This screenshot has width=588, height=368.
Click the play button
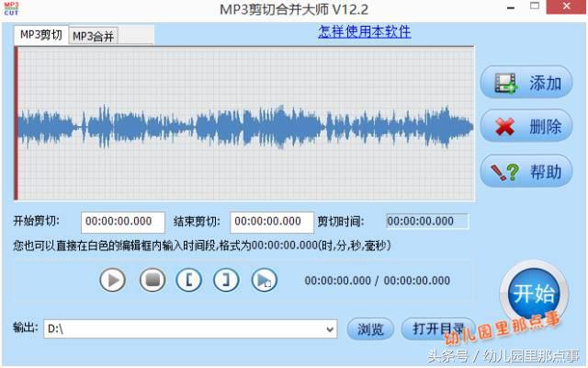(112, 280)
